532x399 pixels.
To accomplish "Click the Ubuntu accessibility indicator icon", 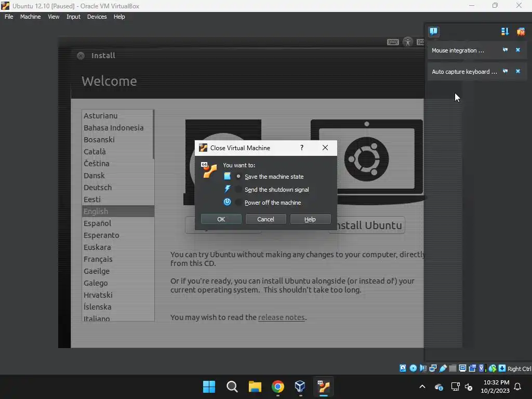I will coord(408,42).
